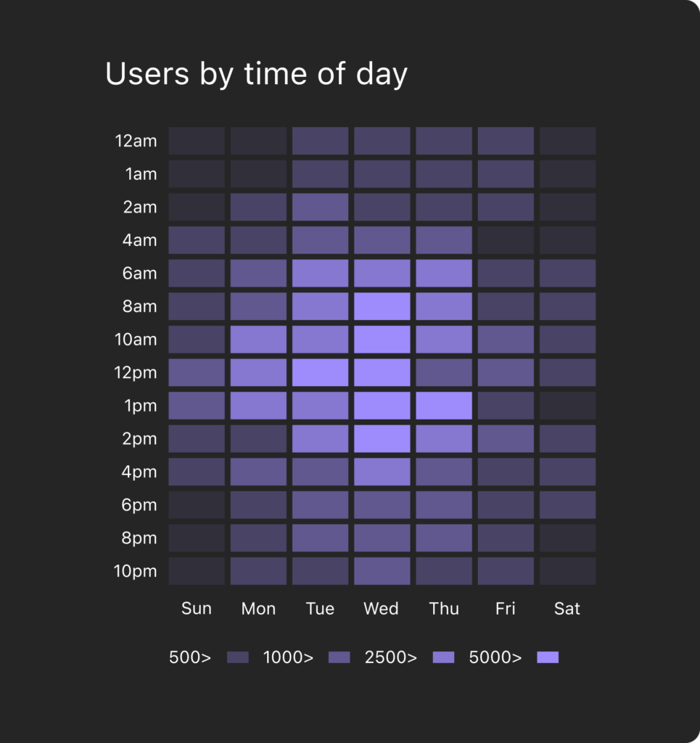Screen dimensions: 700x743
Task: Click the 500> legend color swatch
Action: pyautogui.click(x=238, y=657)
